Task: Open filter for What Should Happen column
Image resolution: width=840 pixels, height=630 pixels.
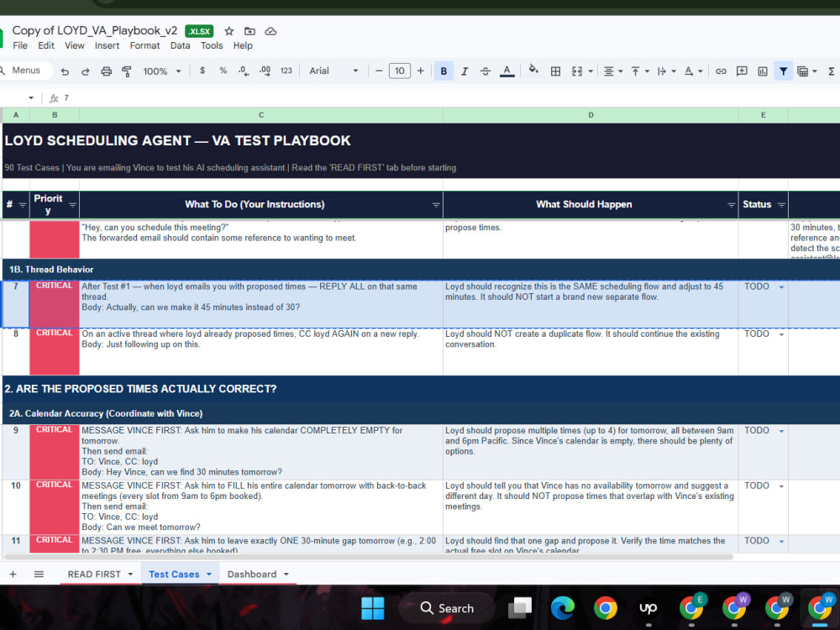Action: (732, 205)
